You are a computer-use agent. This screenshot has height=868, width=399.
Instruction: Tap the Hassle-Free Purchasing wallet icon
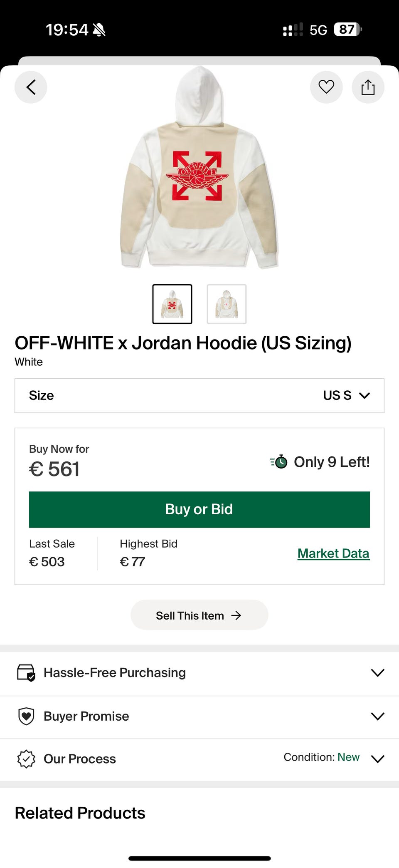pyautogui.click(x=26, y=672)
